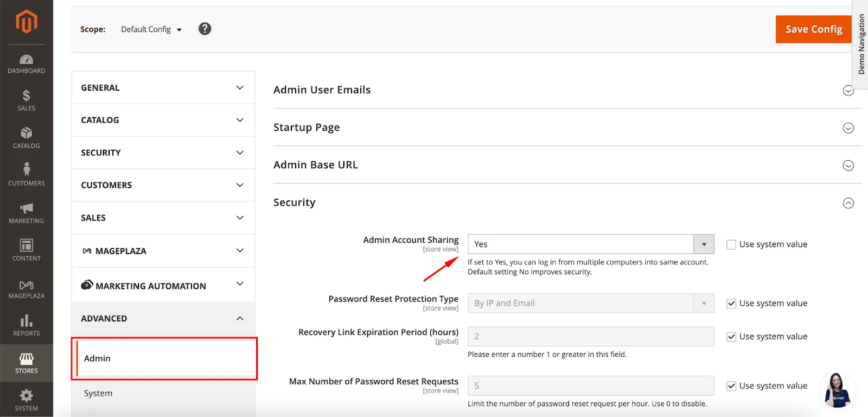Expand the CUSTOMERS config tab
Viewport: 868px width, 417px height.
[x=163, y=185]
